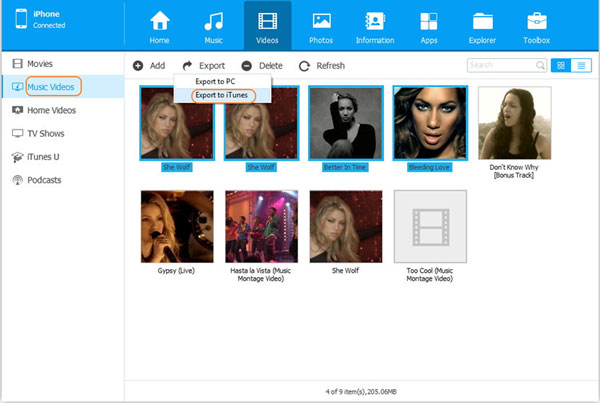Select the Too Cool placeholder thumbnail
The image size is (600, 403).
click(430, 227)
